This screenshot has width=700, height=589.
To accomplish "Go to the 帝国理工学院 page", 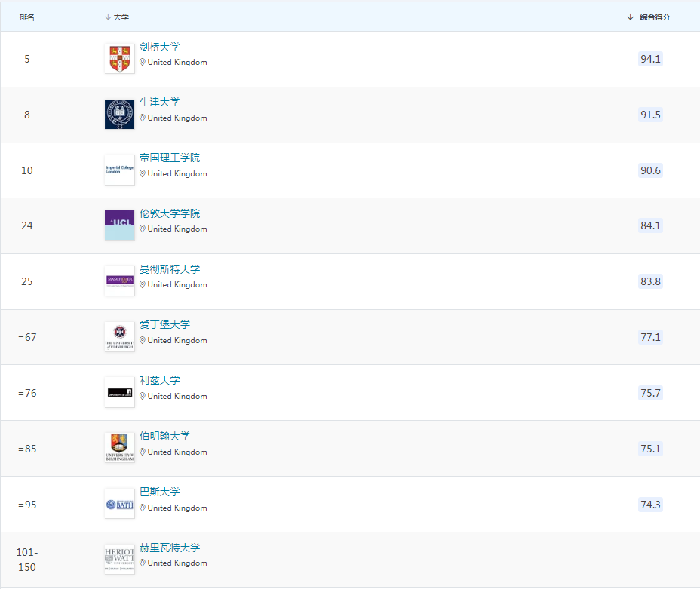I will tap(170, 158).
